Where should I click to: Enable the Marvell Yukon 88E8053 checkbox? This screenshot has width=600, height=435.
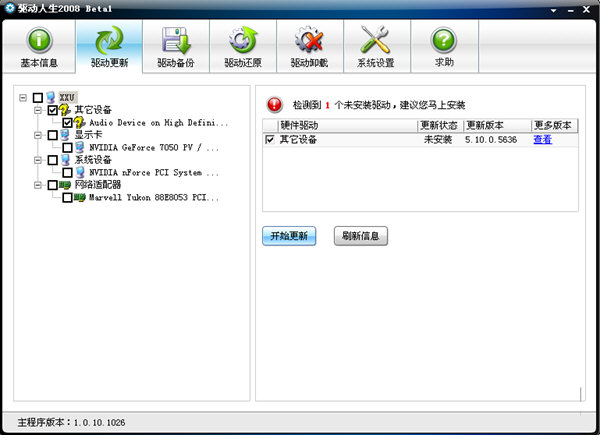67,198
